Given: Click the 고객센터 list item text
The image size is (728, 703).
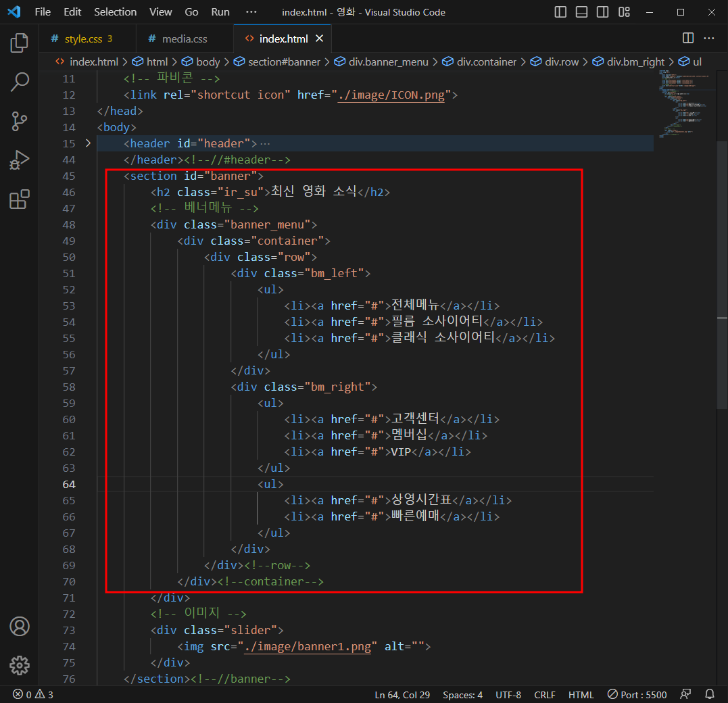Looking at the screenshot, I should (415, 419).
